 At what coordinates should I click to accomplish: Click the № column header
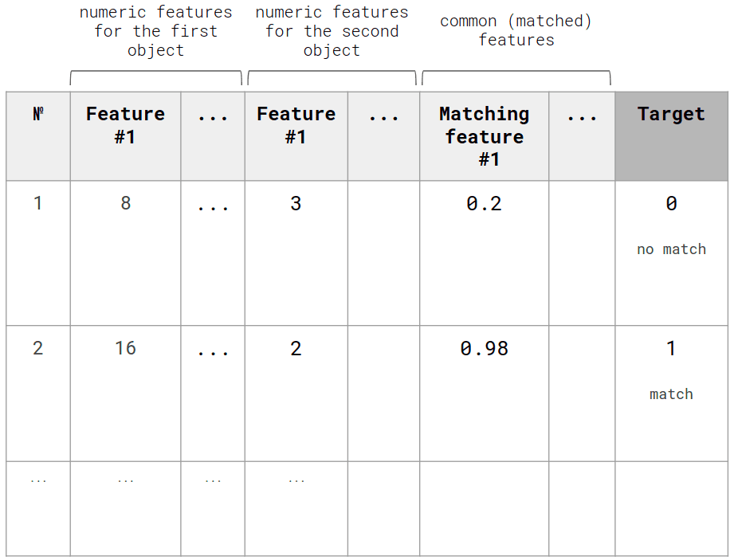[38, 115]
